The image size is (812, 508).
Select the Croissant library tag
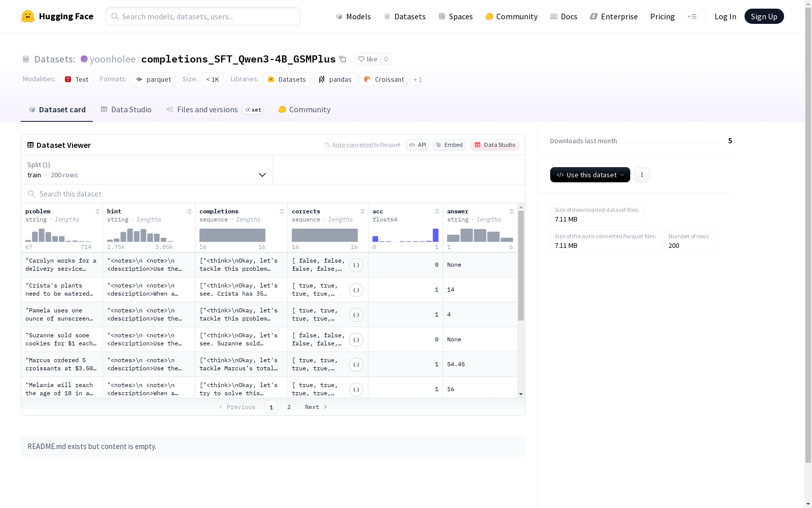coord(384,79)
